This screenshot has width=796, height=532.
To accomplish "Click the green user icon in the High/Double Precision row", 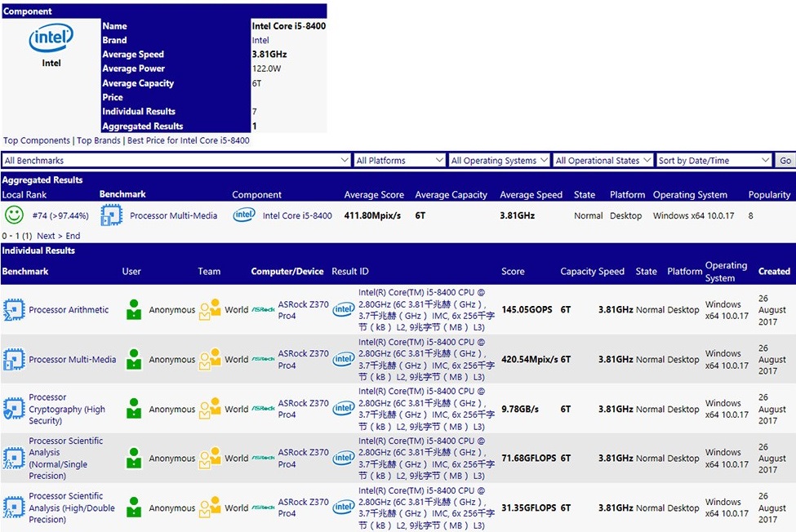I will tap(134, 508).
